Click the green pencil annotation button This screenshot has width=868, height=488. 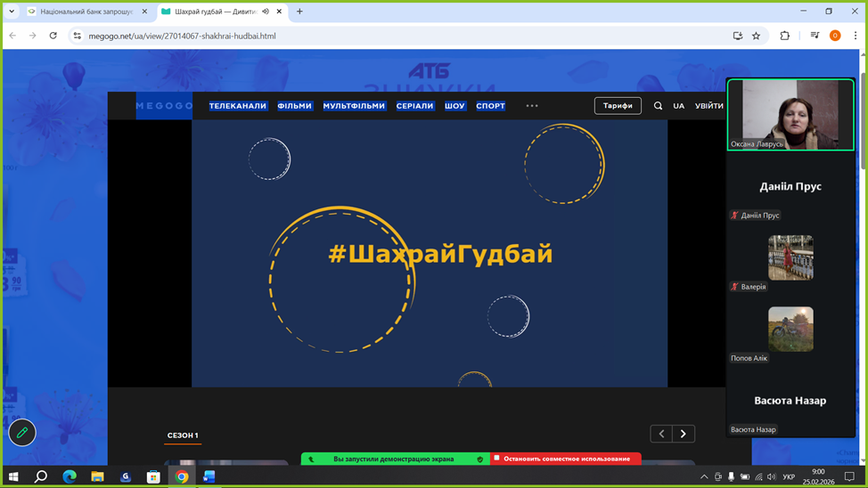click(22, 433)
